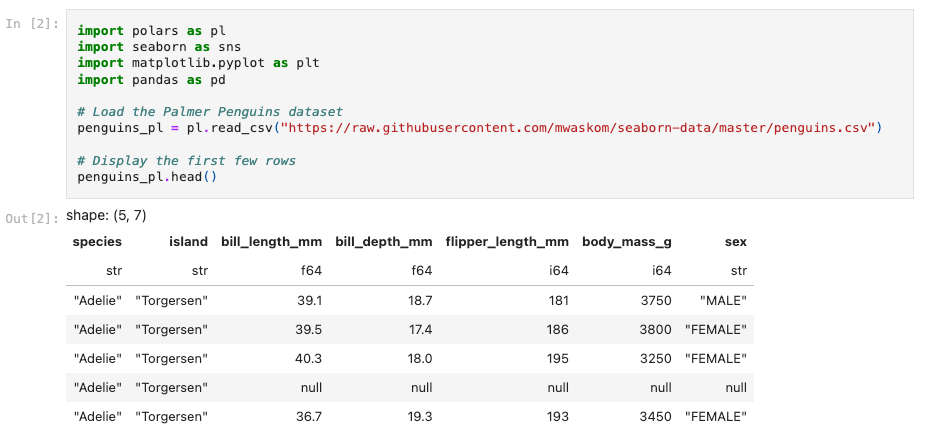Click the bill_depth_mm column header
Viewport: 926px width, 444px height.
[384, 241]
